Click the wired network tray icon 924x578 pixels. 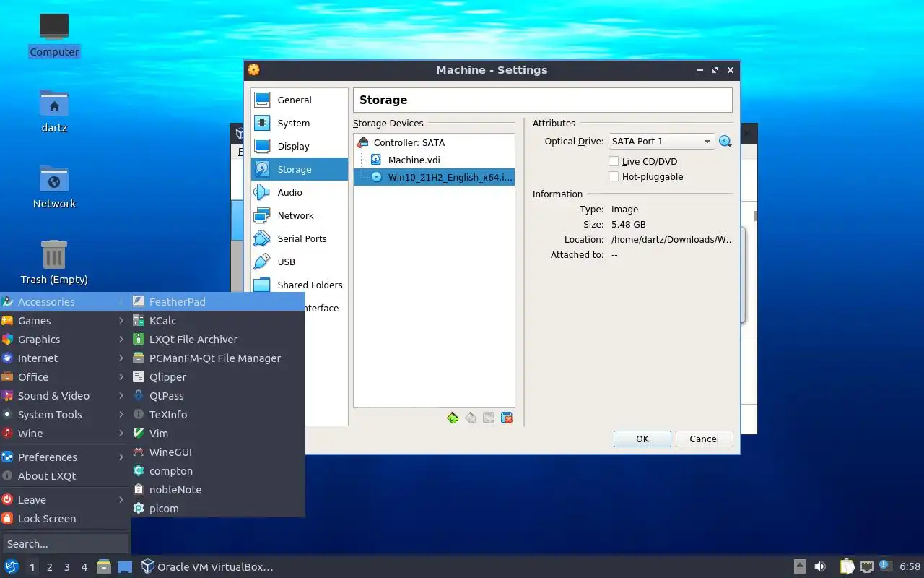coord(866,566)
